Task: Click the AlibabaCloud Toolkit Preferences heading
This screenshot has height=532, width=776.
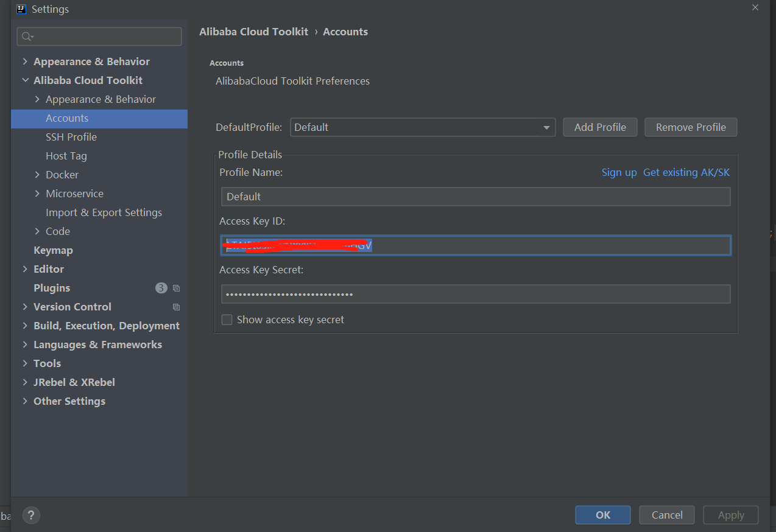Action: (292, 81)
